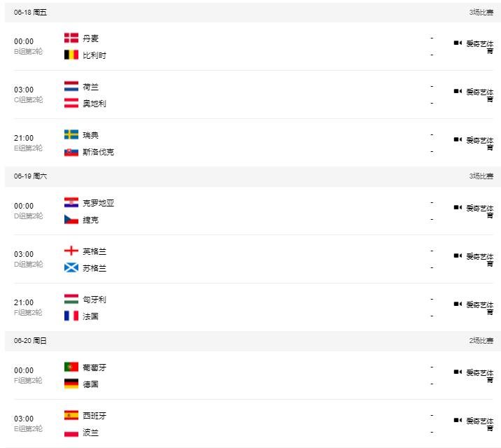Click video camera icon for Denmark–Belgium match
The width and height of the screenshot is (501, 448).
pyautogui.click(x=458, y=43)
